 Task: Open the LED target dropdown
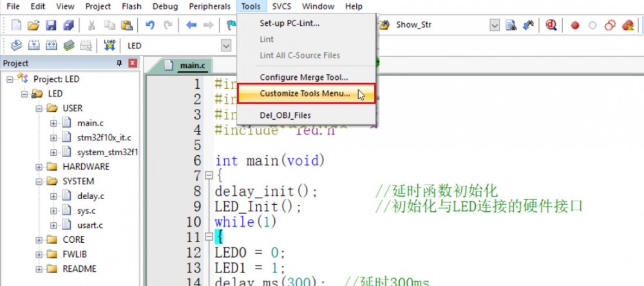(226, 45)
